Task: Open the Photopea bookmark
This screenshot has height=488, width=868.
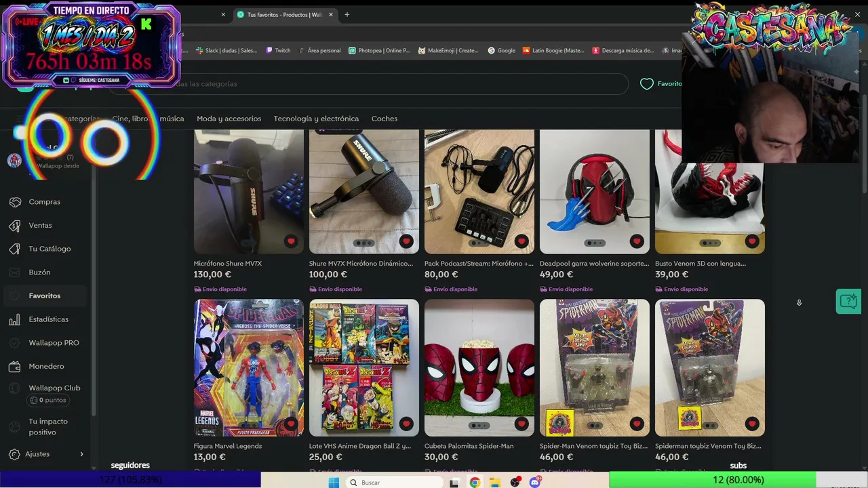Action: (379, 50)
